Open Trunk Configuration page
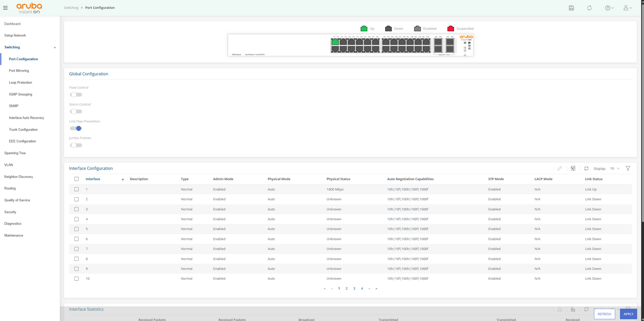This screenshot has width=644, height=321. point(23,129)
